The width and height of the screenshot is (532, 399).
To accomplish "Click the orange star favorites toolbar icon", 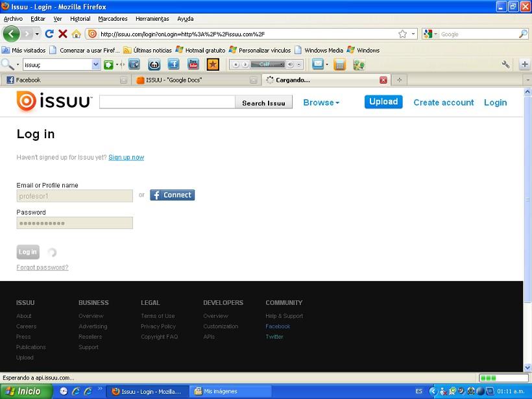I will coord(213,64).
